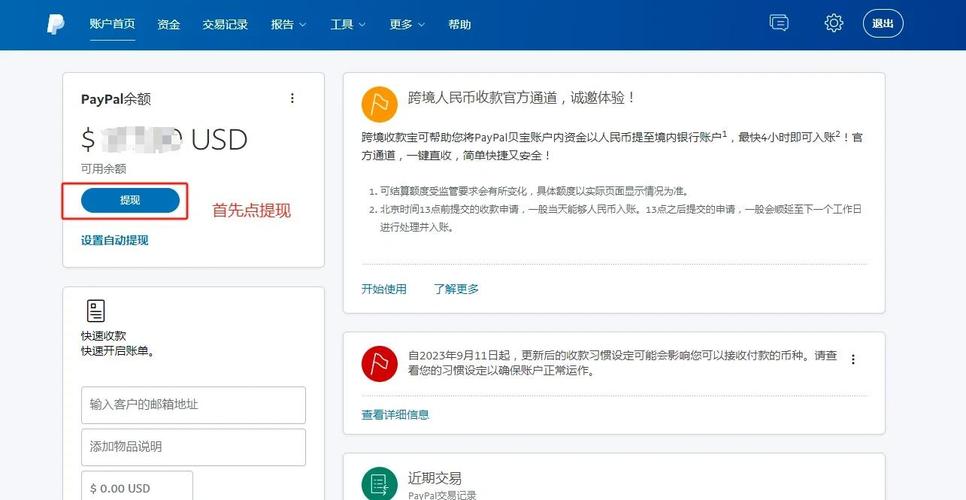Click the green 近期交易 icon
Image resolution: width=966 pixels, height=500 pixels.
[x=380, y=484]
